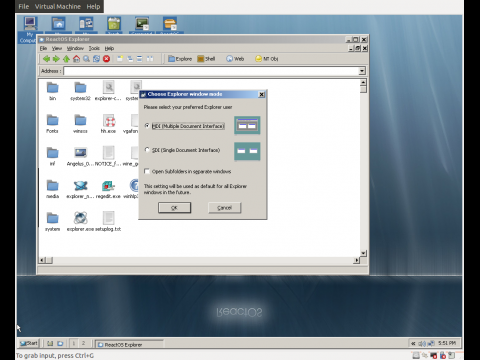The height and width of the screenshot is (360, 480).
Task: Click ReactOS Explorer taskbar button
Action: click(129, 344)
